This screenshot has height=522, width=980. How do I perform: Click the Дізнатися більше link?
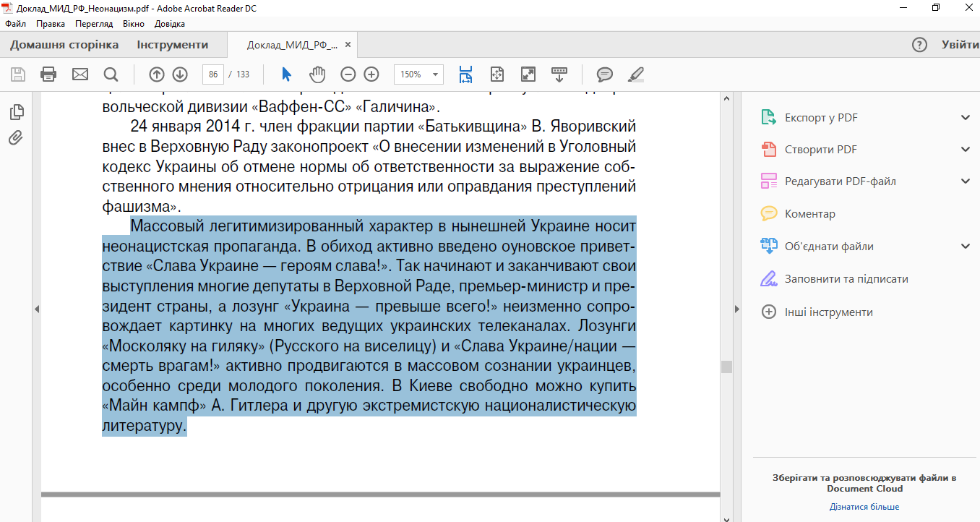click(864, 507)
